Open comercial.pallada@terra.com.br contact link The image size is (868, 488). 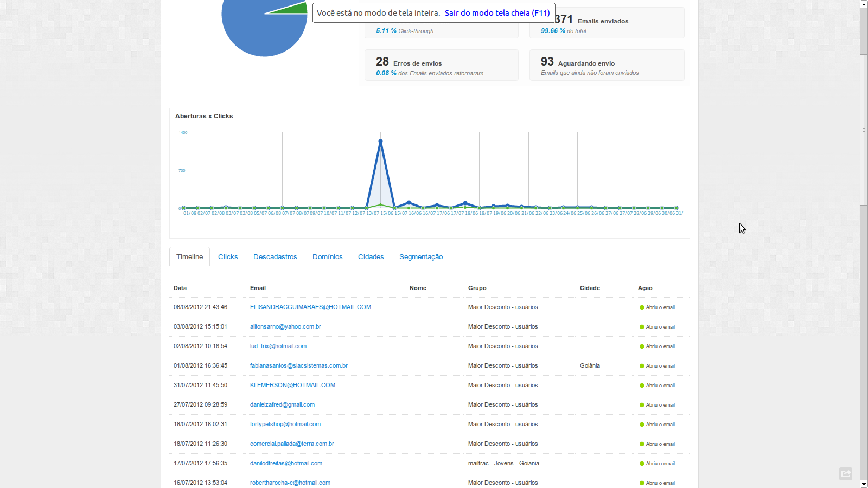point(291,444)
